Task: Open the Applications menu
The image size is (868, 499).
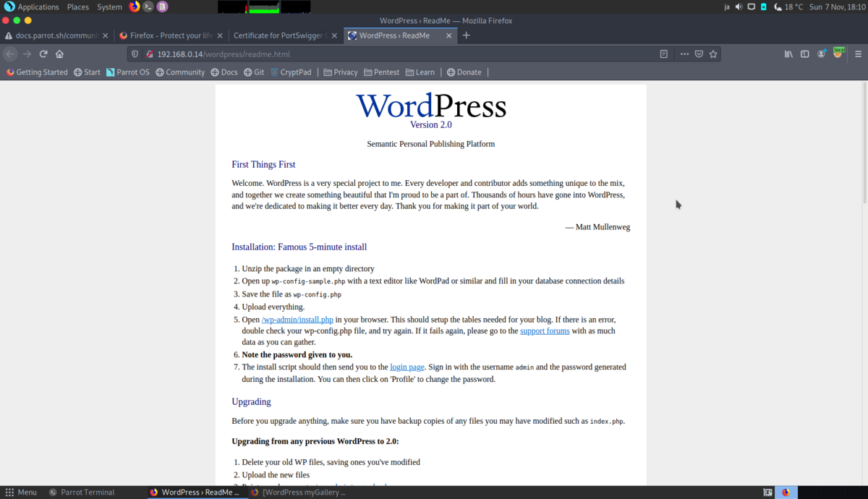Action: pyautogui.click(x=32, y=7)
